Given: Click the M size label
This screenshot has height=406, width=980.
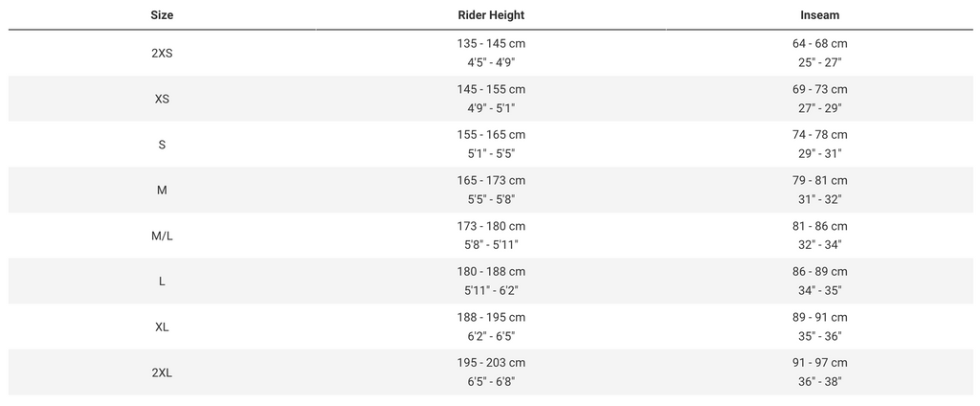Looking at the screenshot, I should [162, 190].
